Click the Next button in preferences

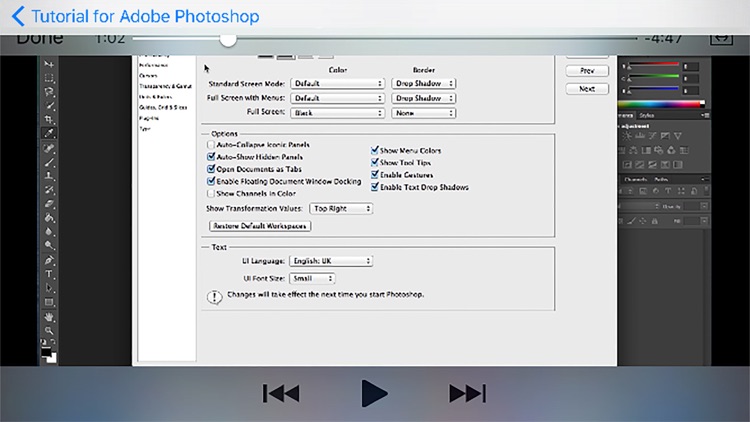click(x=587, y=89)
